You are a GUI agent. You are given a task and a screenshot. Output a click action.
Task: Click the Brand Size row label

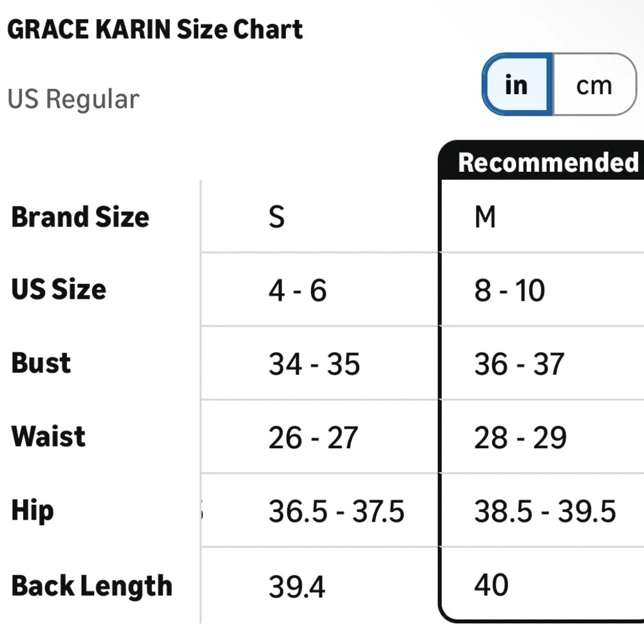(80, 217)
